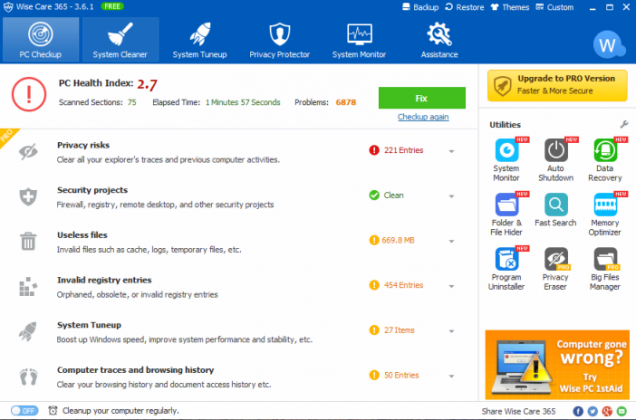Click the green Fix button

pos(422,98)
